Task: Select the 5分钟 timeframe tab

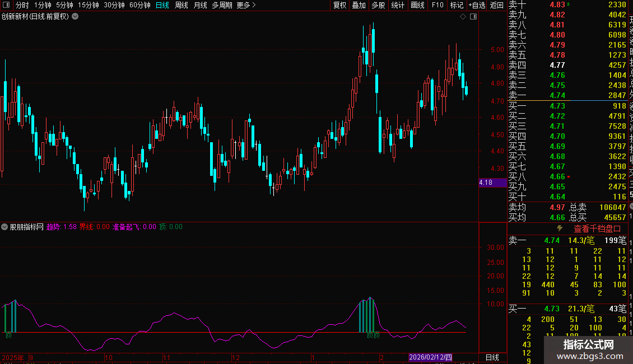Action: (64, 5)
